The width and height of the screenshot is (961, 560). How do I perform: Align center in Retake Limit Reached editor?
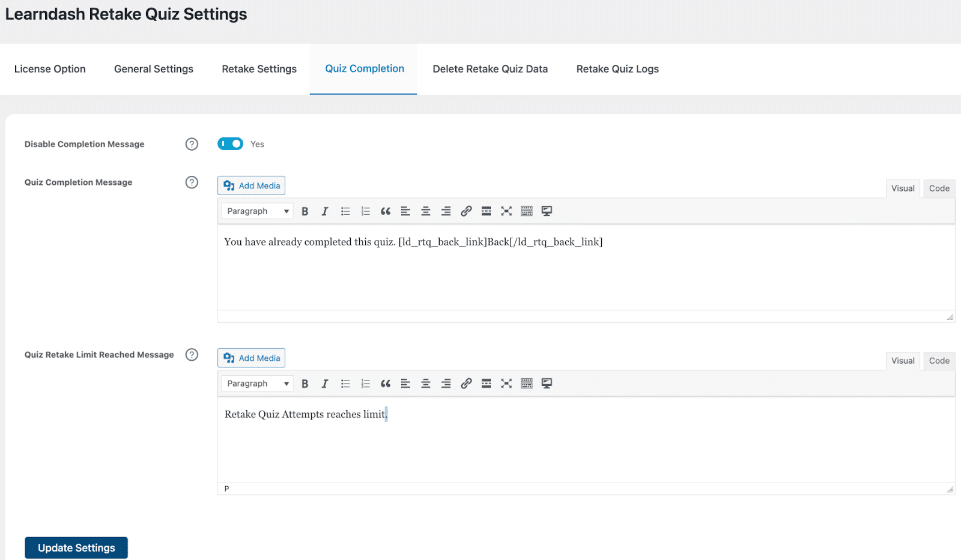(x=426, y=384)
